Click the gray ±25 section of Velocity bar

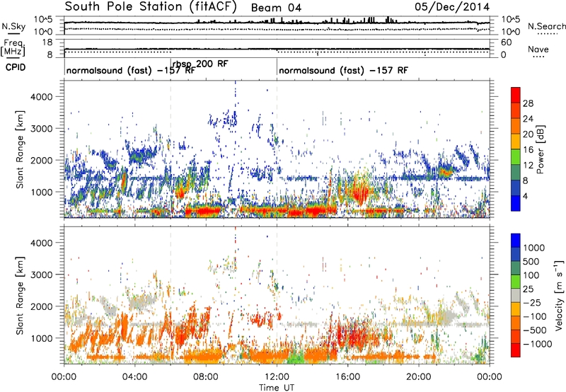pyautogui.click(x=516, y=295)
